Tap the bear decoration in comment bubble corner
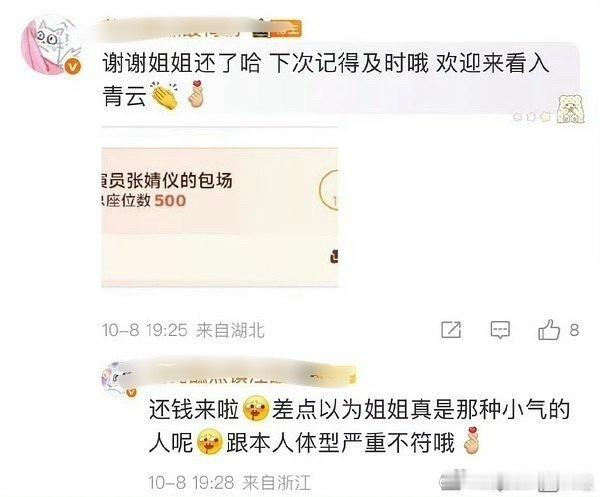Viewport: 600px width, 497px height. [571, 109]
